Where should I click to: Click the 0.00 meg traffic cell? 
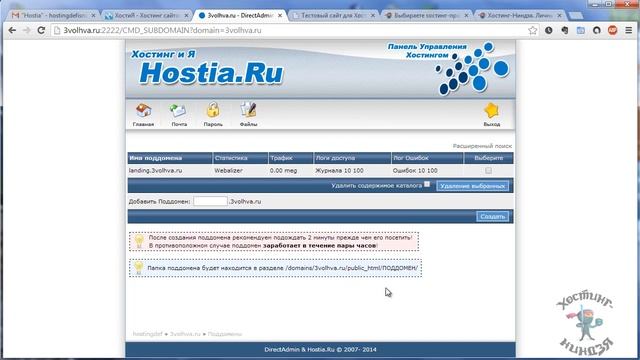[283, 171]
